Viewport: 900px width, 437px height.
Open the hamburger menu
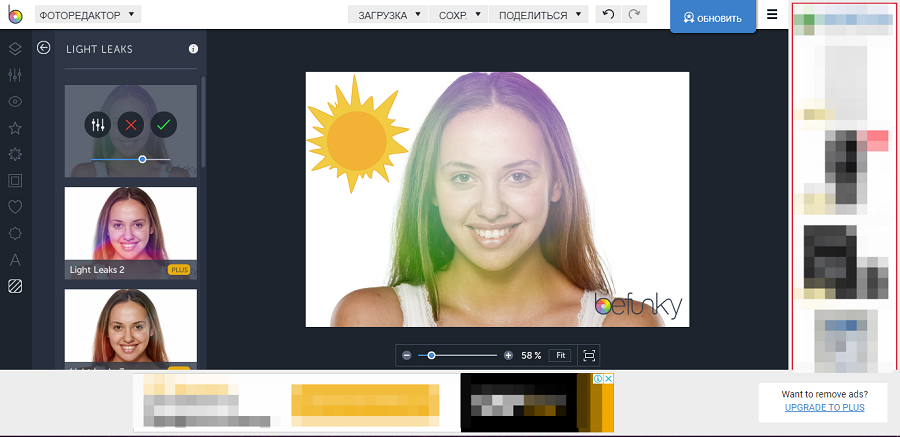[x=773, y=15]
